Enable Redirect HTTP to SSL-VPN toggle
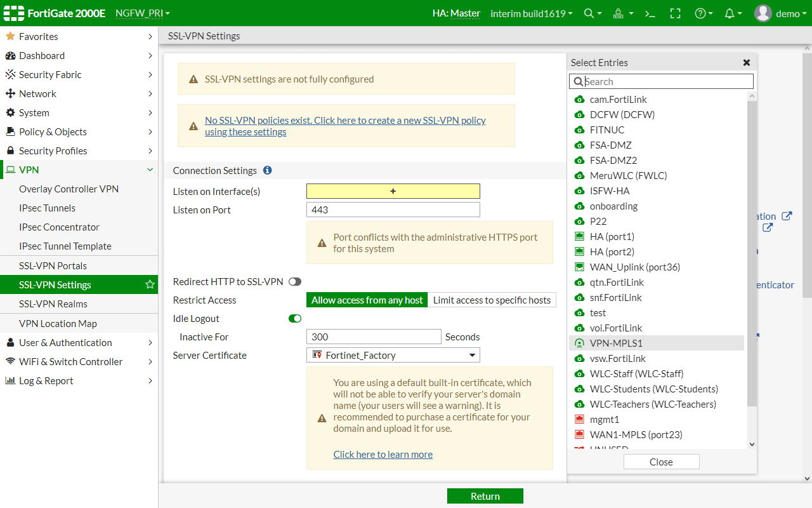Image resolution: width=812 pixels, height=508 pixels. coord(295,281)
